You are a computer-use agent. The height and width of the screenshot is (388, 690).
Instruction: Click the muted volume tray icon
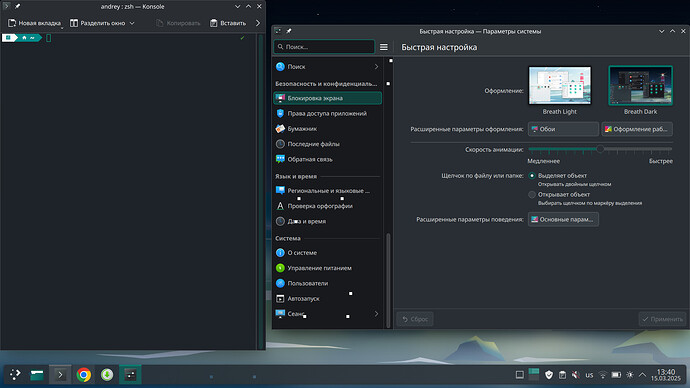[x=575, y=375]
